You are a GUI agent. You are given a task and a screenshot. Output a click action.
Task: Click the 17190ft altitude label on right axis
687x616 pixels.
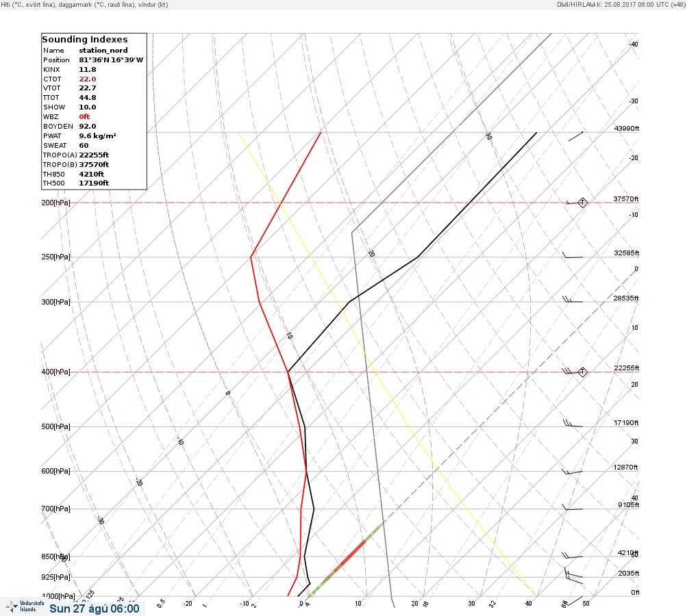click(x=626, y=423)
